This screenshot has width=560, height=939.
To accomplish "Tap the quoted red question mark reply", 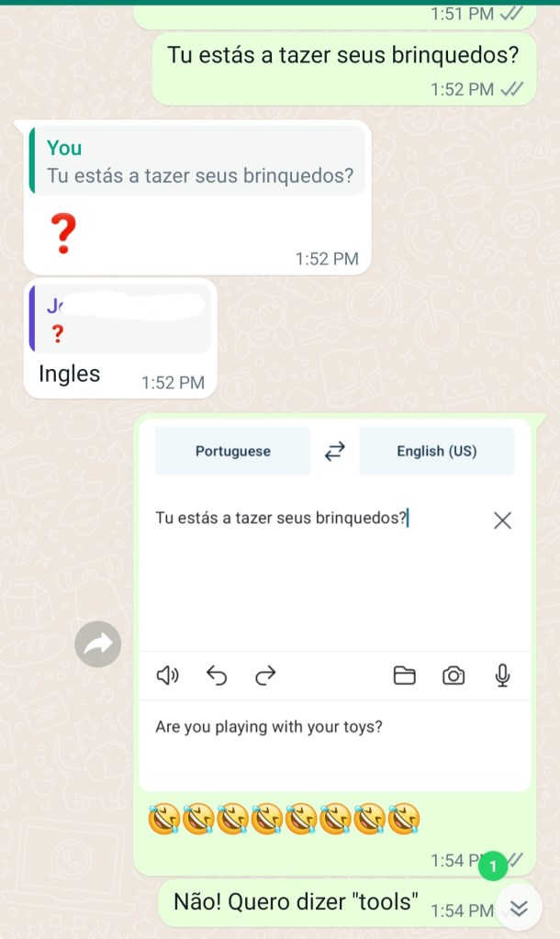I will coord(121,318).
